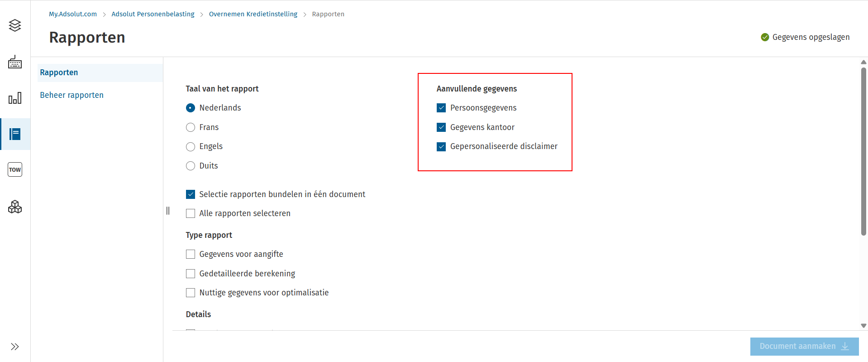Uncheck Persoonsgegevens checkbox
The height and width of the screenshot is (362, 868).
click(x=441, y=108)
